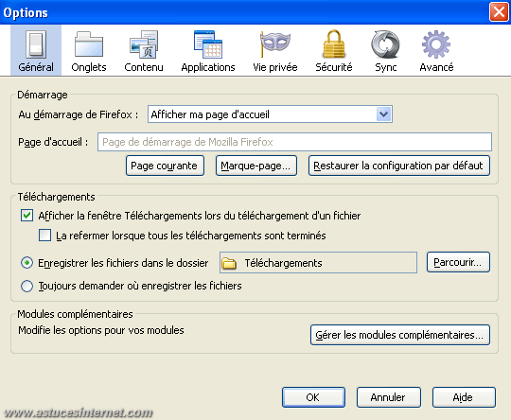The width and height of the screenshot is (511, 420).
Task: Uncheck Afficher la fenêtre Téléchargements checkbox
Action: 26,216
